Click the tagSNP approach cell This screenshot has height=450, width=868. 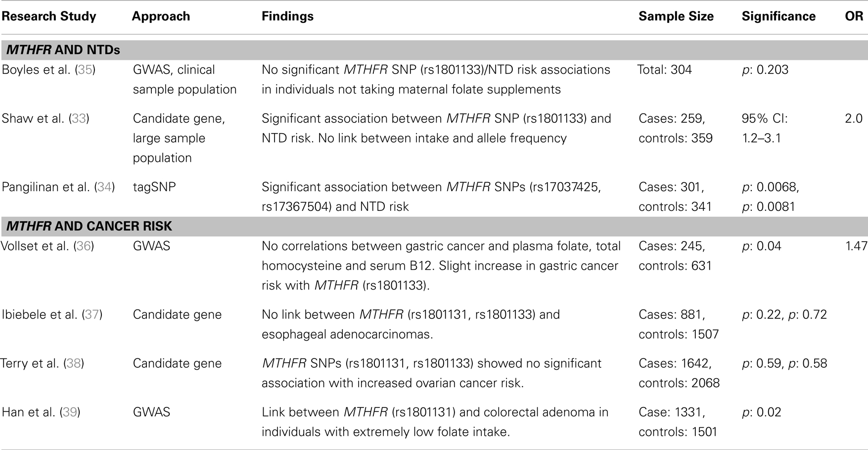tap(154, 187)
